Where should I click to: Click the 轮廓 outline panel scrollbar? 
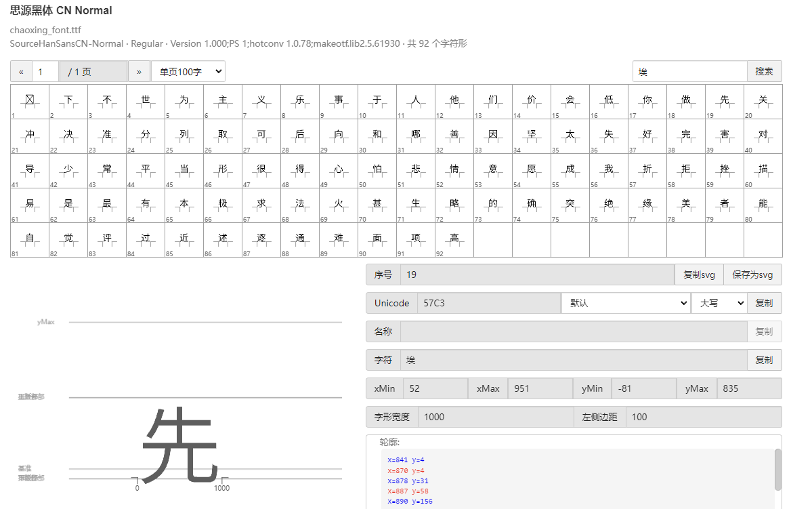(x=778, y=470)
